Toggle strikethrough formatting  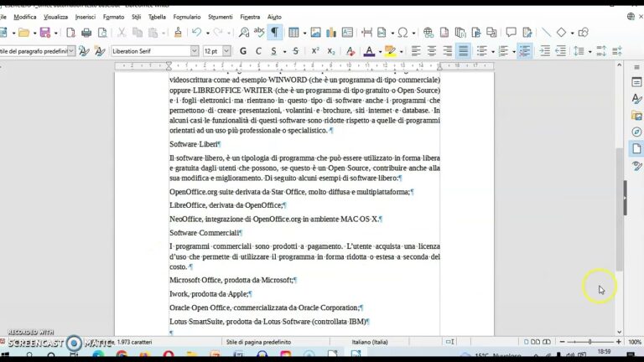(296, 51)
